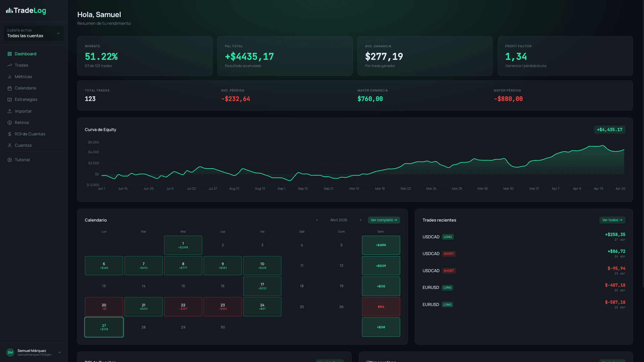The width and height of the screenshot is (644, 362).
Task: Select calendar day 24 with +$87
Action: coord(262,307)
